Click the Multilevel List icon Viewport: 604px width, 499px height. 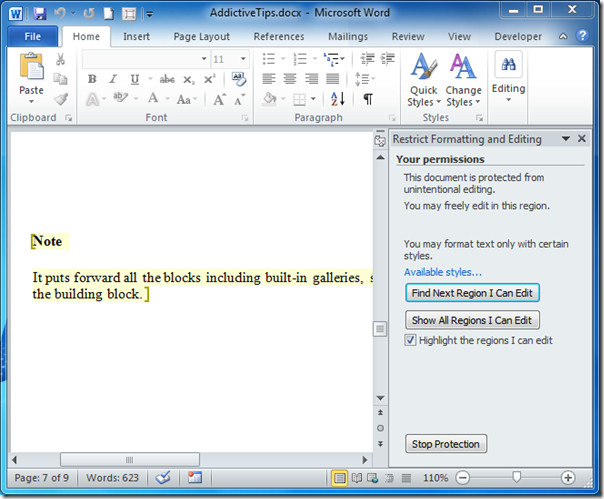point(332,59)
